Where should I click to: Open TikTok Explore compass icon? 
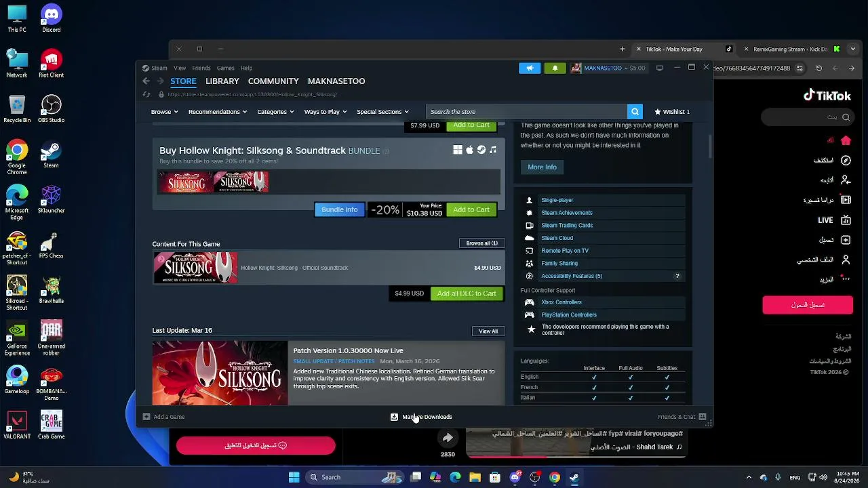coord(846,161)
